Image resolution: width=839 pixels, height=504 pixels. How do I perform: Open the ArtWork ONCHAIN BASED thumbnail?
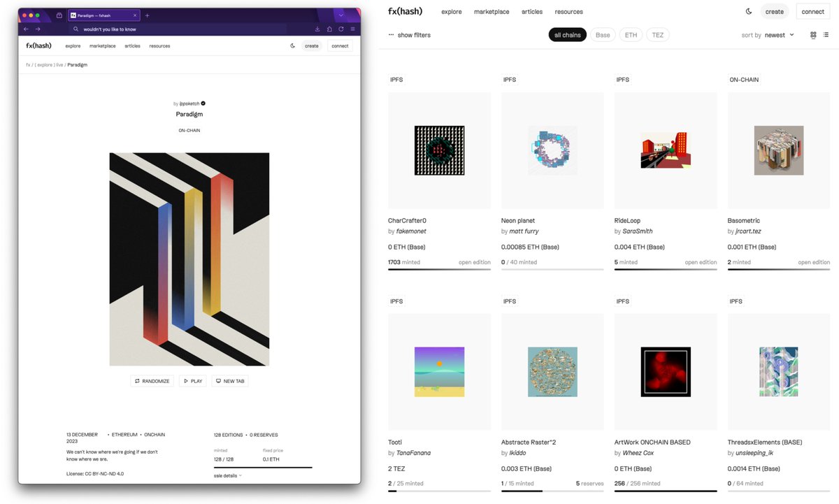[x=666, y=372]
